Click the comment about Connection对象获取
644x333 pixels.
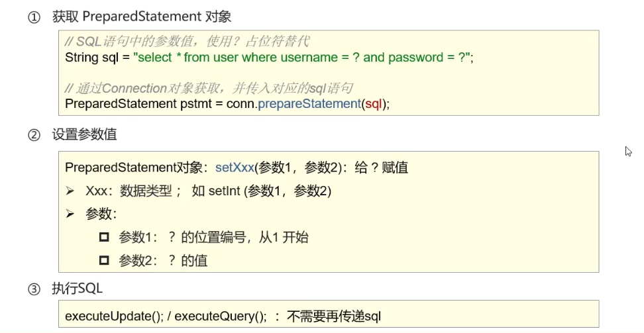tap(209, 88)
